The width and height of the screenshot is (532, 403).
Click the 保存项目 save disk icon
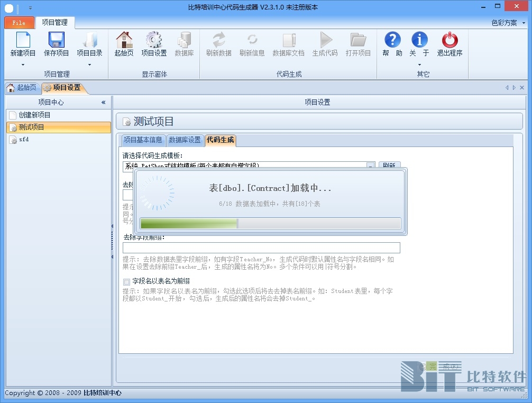tap(56, 40)
